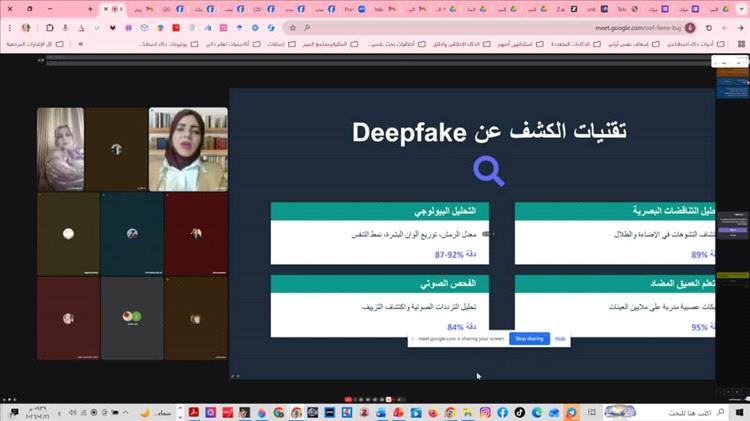Open the Chrome three-dot menu
Image resolution: width=750 pixels, height=421 pixels.
pyautogui.click(x=10, y=27)
